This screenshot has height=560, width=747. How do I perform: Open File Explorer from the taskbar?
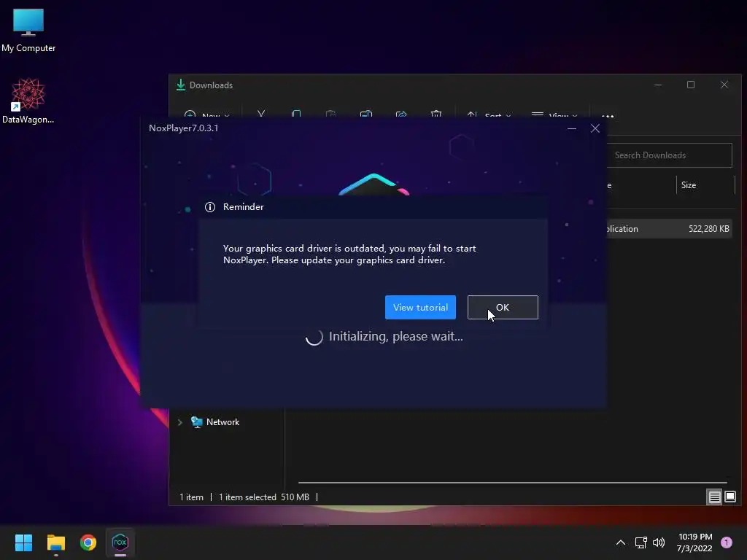pos(55,542)
